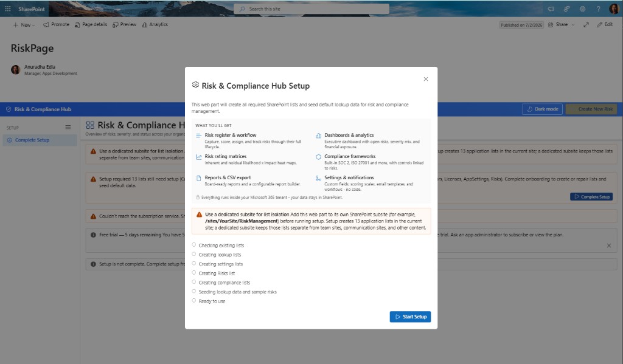The width and height of the screenshot is (623, 364).
Task: Select the Creating settings lists step
Action: point(217,264)
